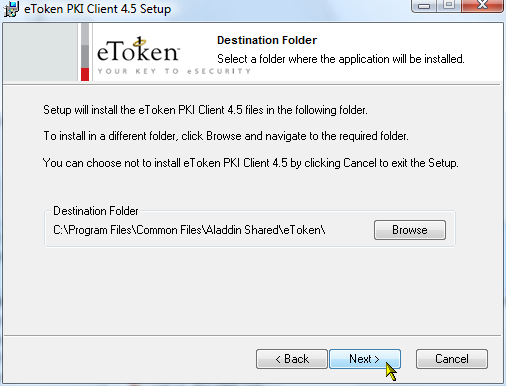Click the Destination Folder group box label
Viewport: 506px width, 386px height.
tap(96, 211)
